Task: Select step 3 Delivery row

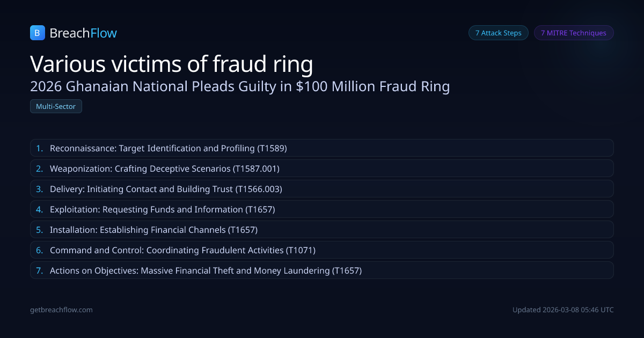Action: 322,189
